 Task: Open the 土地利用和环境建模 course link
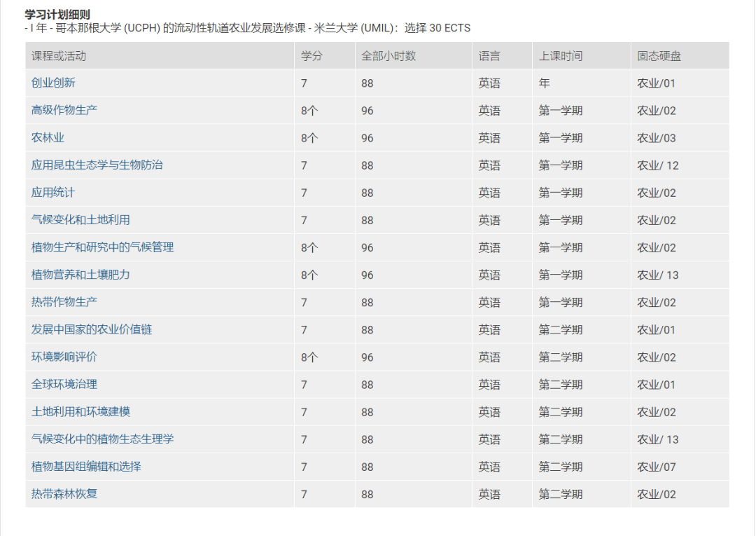[x=80, y=411]
